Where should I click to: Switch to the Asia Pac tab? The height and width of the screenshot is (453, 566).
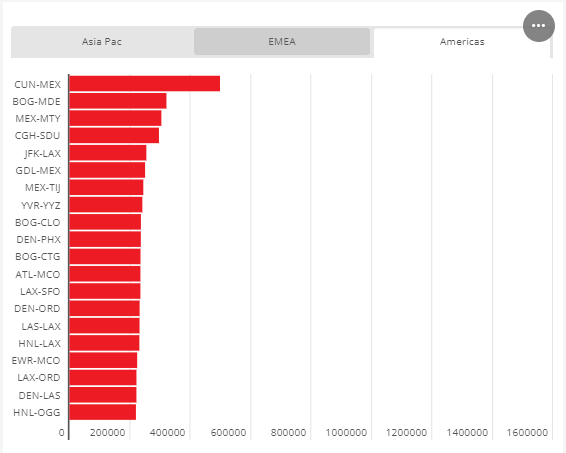102,42
